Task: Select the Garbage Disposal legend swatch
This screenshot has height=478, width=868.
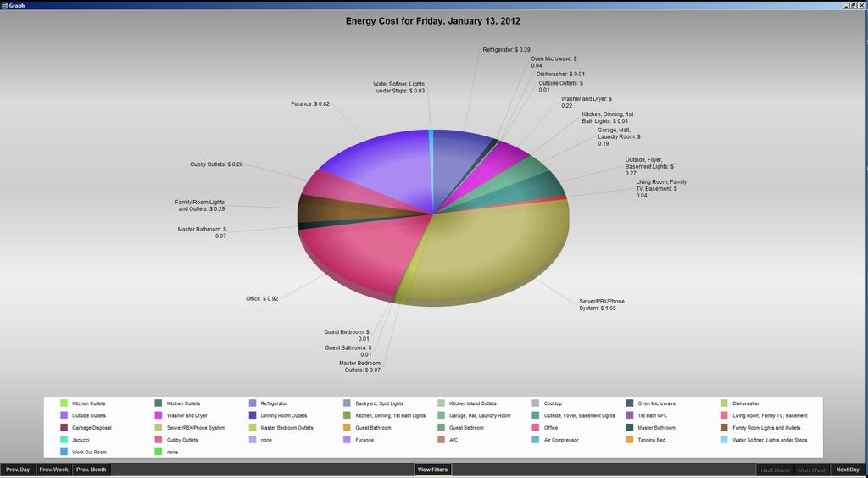Action: pos(64,428)
